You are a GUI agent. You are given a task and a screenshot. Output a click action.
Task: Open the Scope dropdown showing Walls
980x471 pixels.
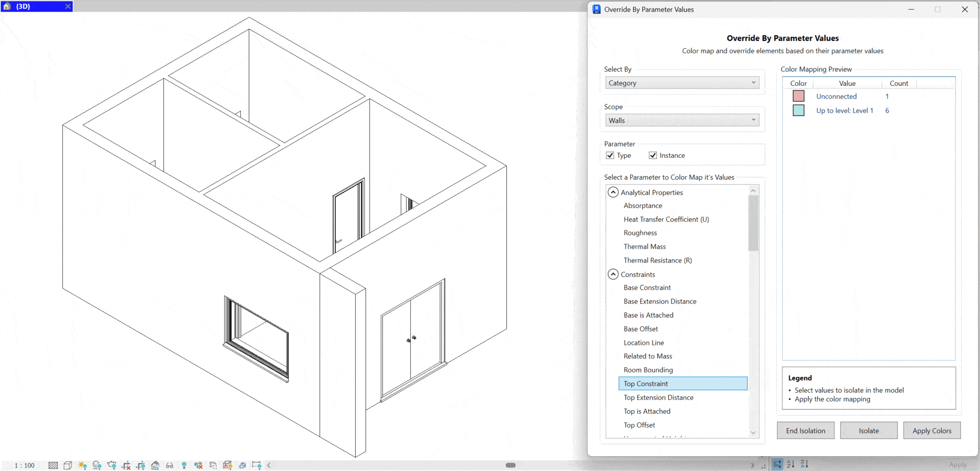click(682, 120)
